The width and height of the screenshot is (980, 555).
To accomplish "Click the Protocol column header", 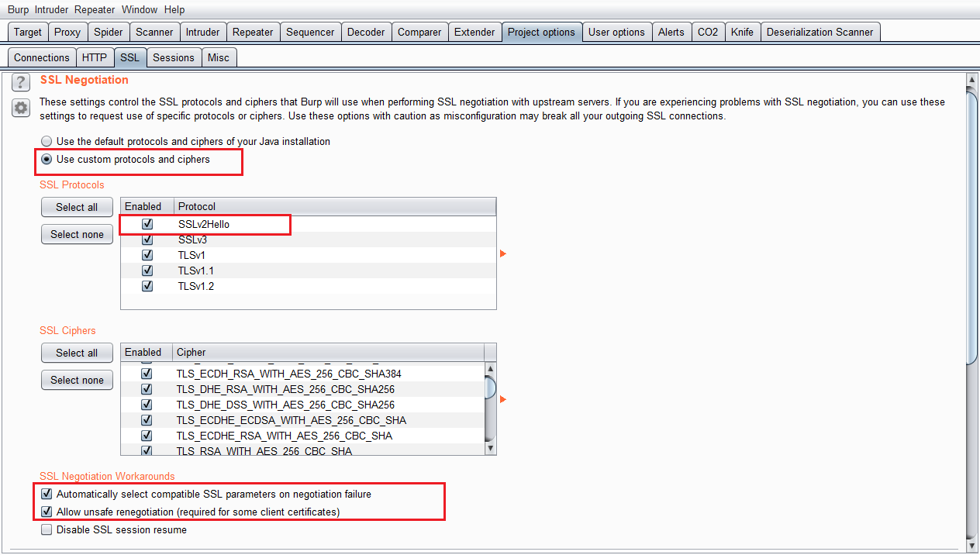I will [x=335, y=206].
